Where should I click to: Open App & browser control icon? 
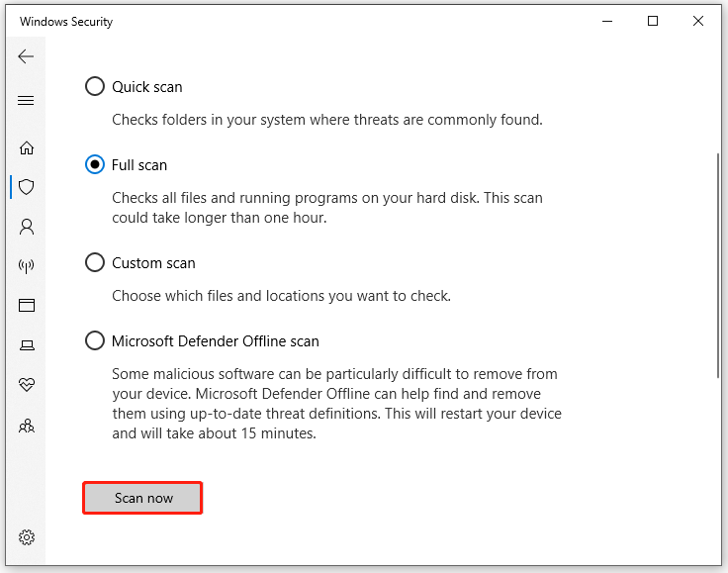[x=27, y=306]
